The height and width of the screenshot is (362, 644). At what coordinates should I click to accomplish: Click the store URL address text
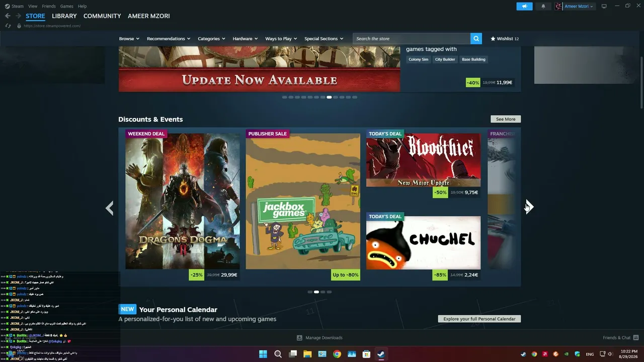[52, 26]
